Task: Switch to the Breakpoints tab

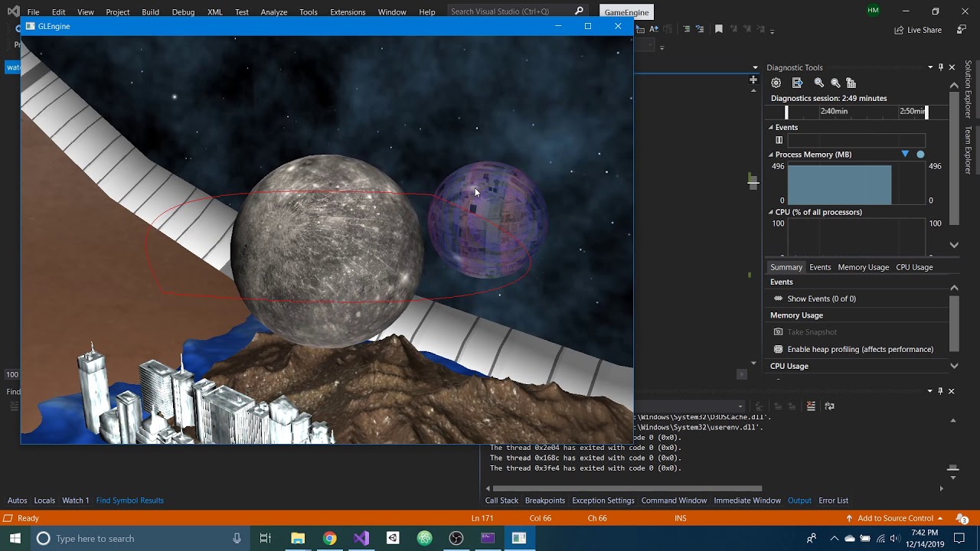Action: pyautogui.click(x=545, y=500)
